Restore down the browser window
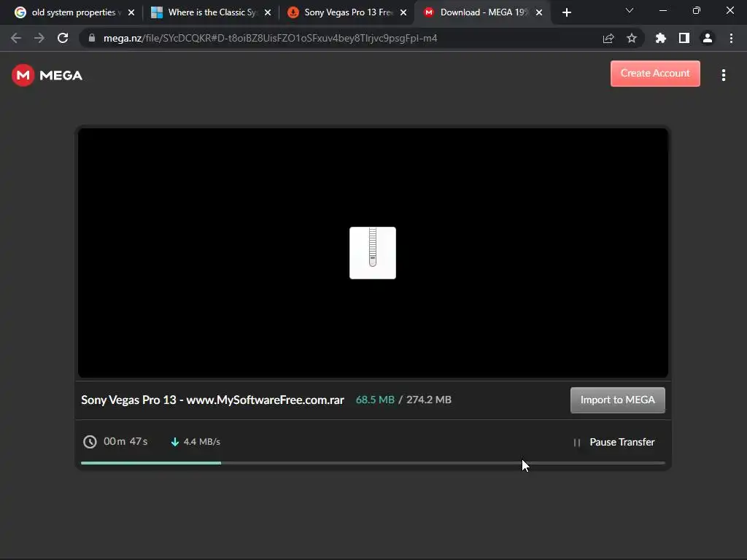 697,10
